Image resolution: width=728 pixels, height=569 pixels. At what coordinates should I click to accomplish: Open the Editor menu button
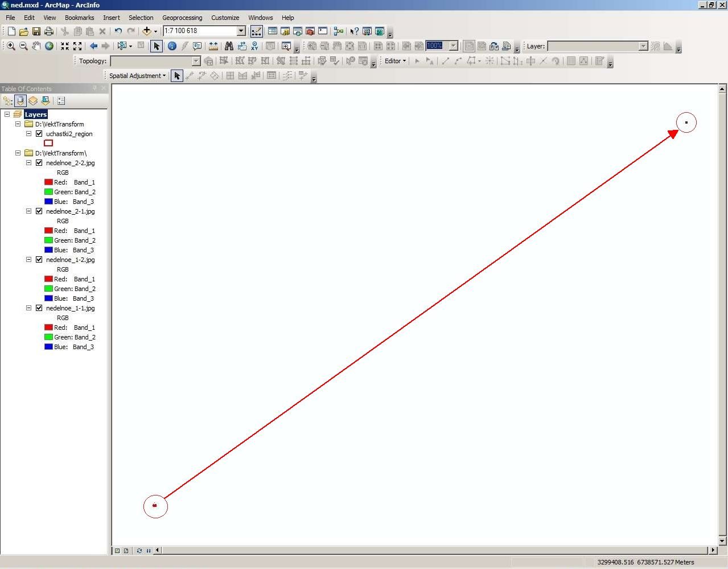coord(395,61)
